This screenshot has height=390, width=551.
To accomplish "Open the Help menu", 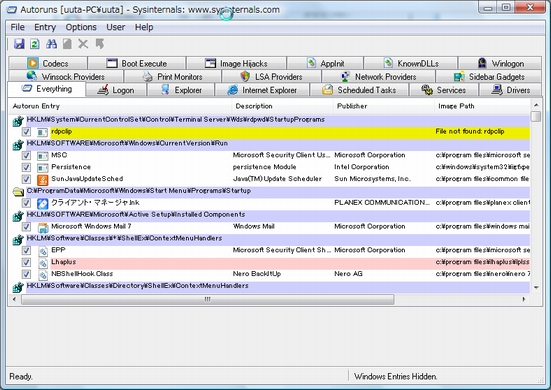I will point(144,27).
